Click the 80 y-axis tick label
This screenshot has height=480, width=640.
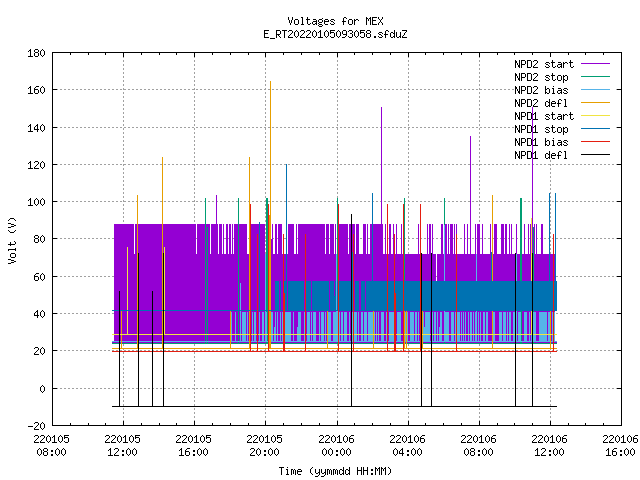coord(39,239)
